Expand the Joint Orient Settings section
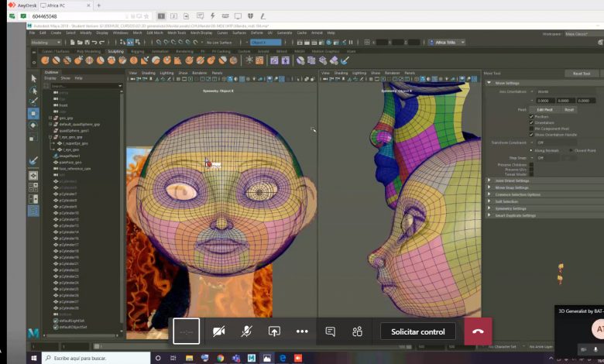The image size is (604, 364). point(489,180)
